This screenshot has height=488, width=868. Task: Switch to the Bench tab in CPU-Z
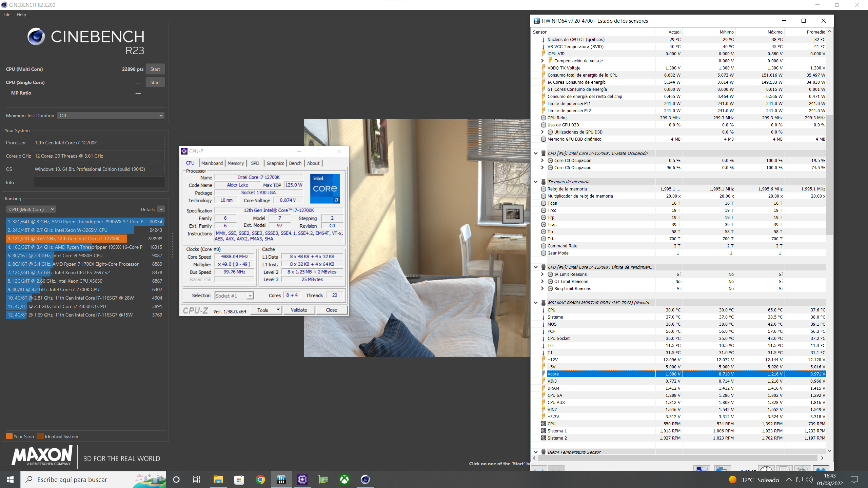pyautogui.click(x=295, y=163)
